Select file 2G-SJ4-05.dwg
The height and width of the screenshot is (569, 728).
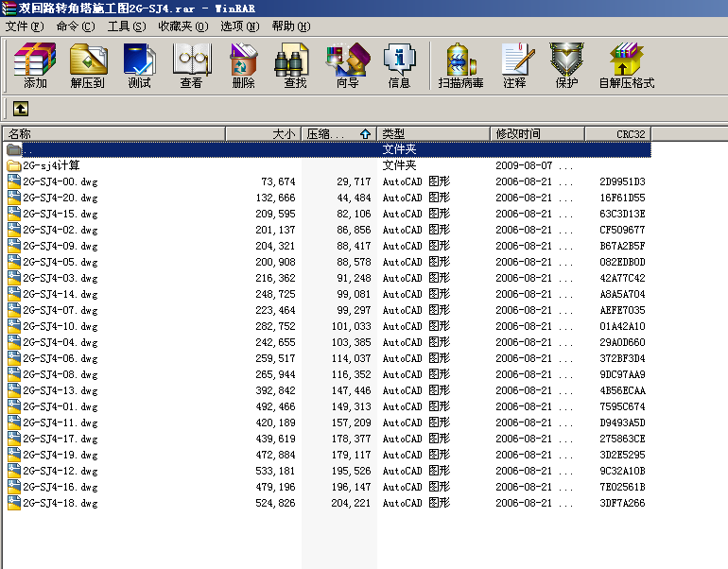[328, 262]
